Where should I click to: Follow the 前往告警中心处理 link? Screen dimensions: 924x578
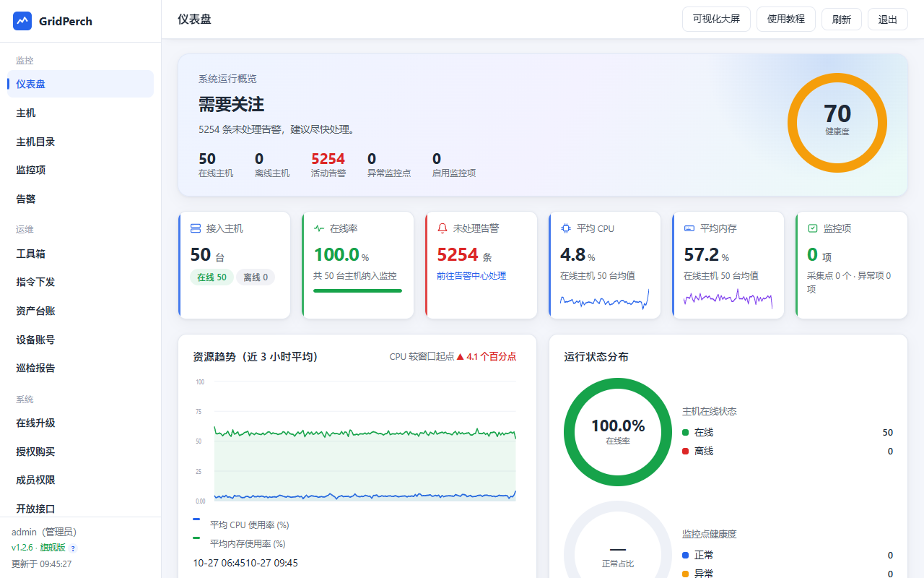pos(471,275)
